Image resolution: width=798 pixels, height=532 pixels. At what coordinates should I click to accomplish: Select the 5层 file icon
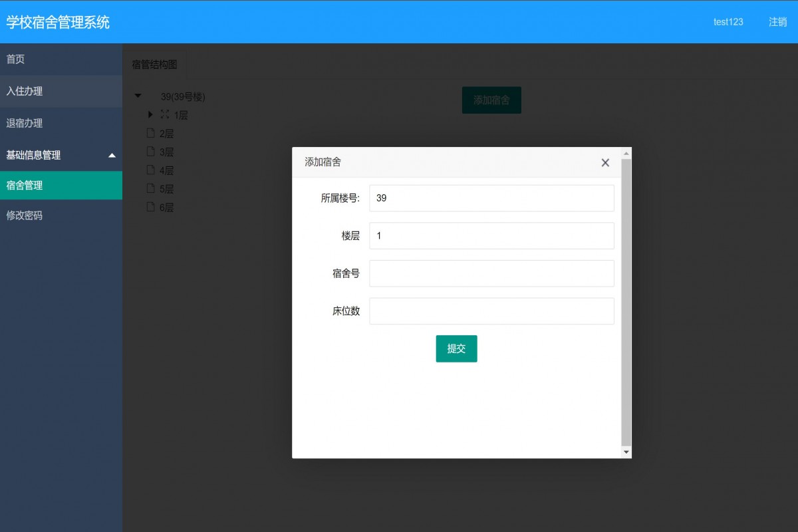click(151, 188)
